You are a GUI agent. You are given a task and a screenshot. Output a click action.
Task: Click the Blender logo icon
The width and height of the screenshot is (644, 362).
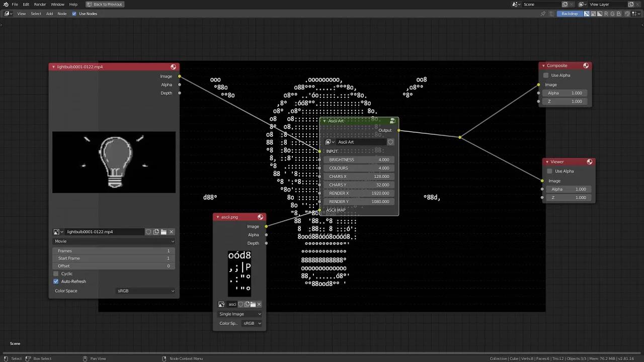(6, 4)
